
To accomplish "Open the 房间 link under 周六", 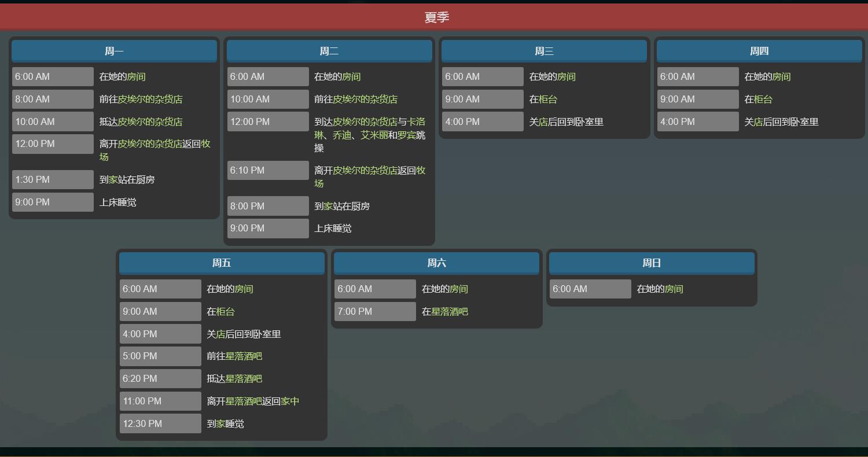I will (x=459, y=289).
